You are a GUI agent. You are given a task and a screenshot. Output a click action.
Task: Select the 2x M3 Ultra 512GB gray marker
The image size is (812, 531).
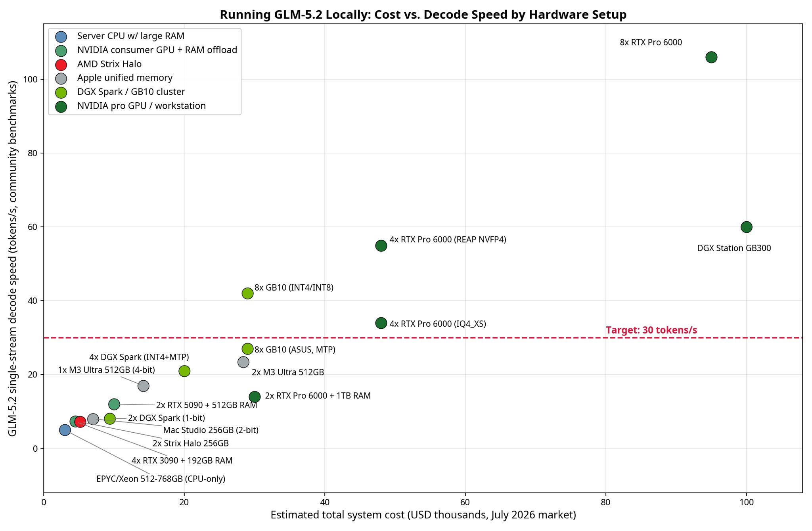[243, 362]
